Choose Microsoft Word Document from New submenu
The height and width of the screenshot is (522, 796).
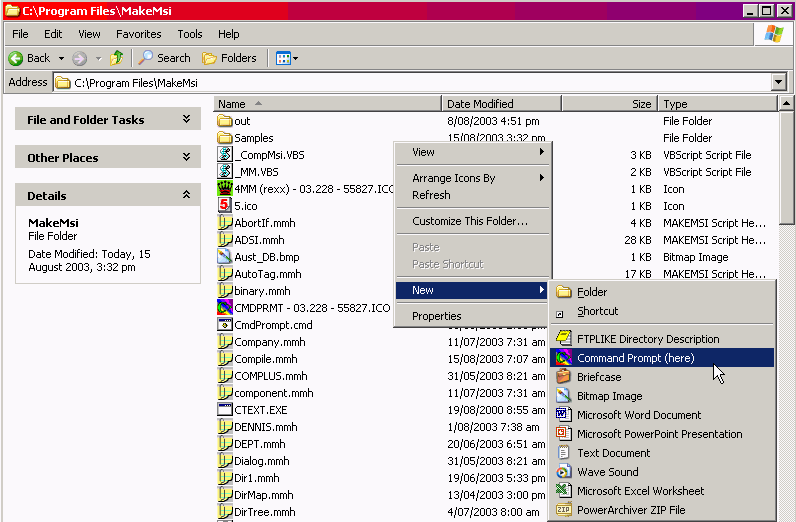(638, 415)
